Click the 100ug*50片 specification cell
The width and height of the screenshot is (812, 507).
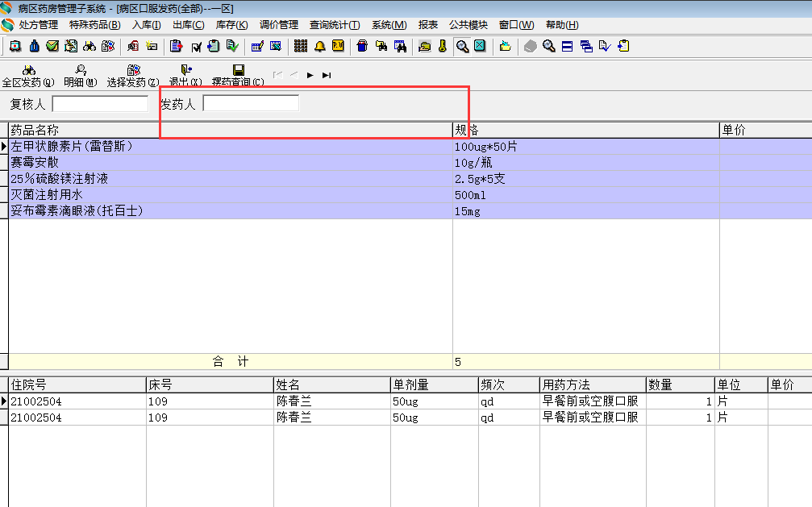(x=586, y=147)
